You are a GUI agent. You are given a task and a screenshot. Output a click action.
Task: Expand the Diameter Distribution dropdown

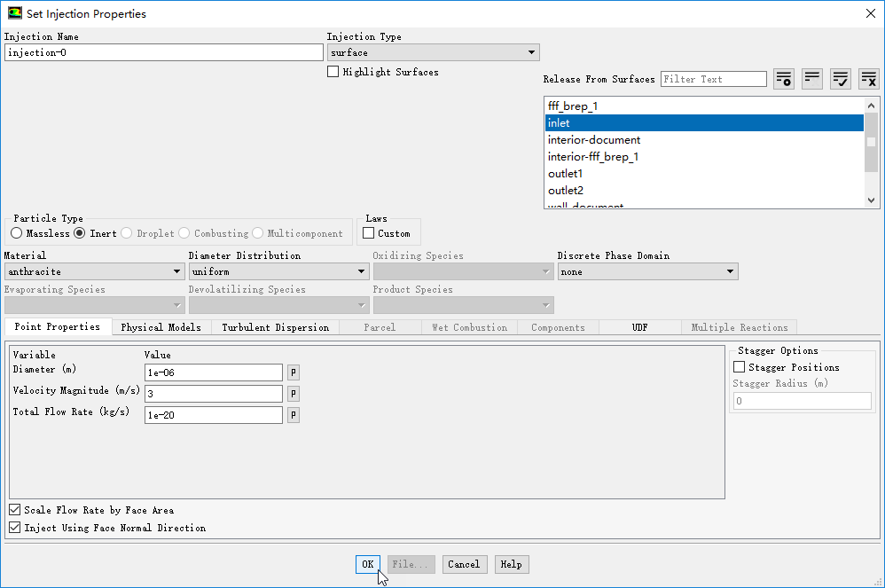pos(278,272)
